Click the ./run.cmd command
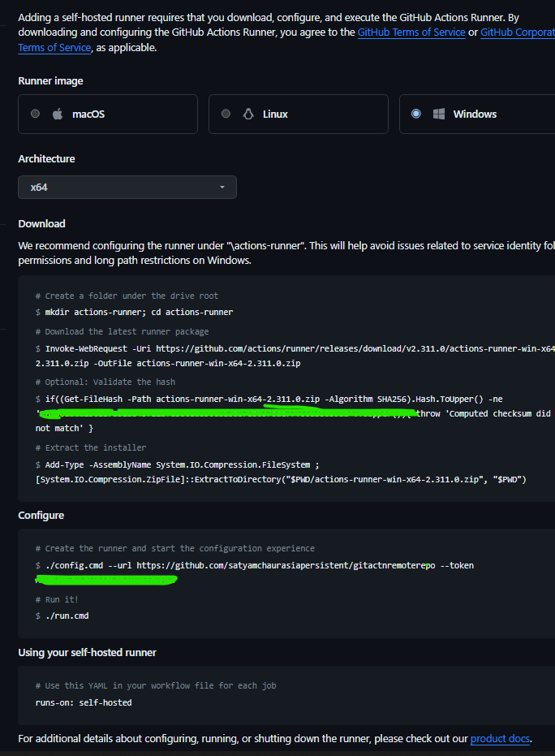Screen dimensions: 555x756 (x=67, y=616)
